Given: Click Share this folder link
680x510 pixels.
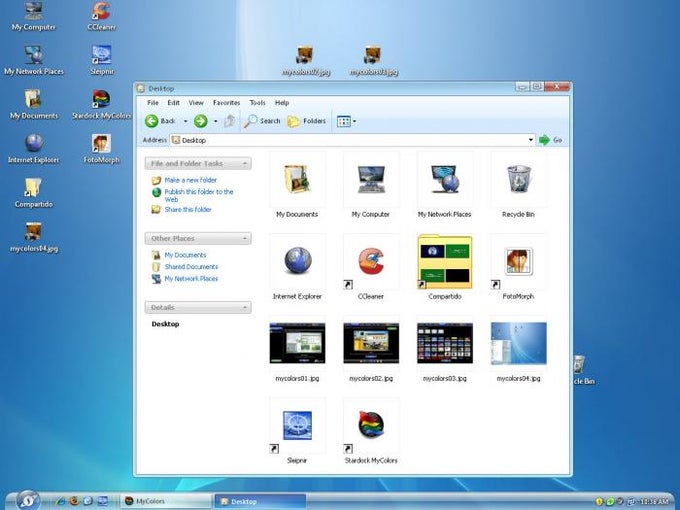Looking at the screenshot, I should (188, 209).
